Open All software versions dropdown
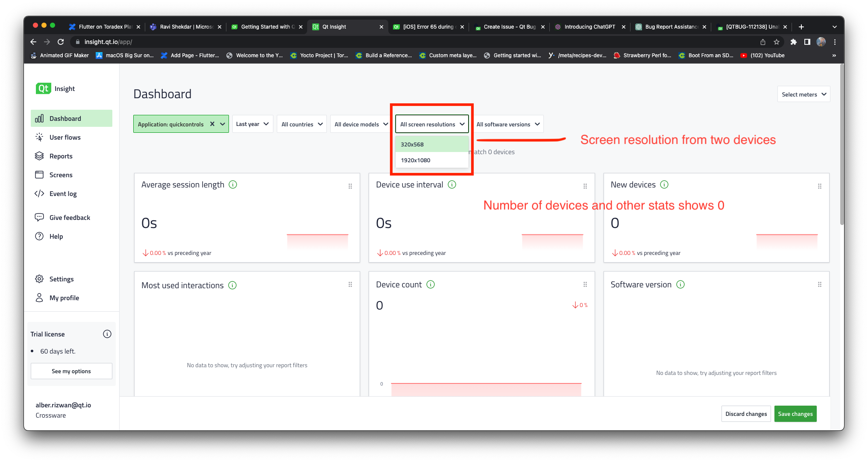The image size is (868, 462). tap(508, 124)
